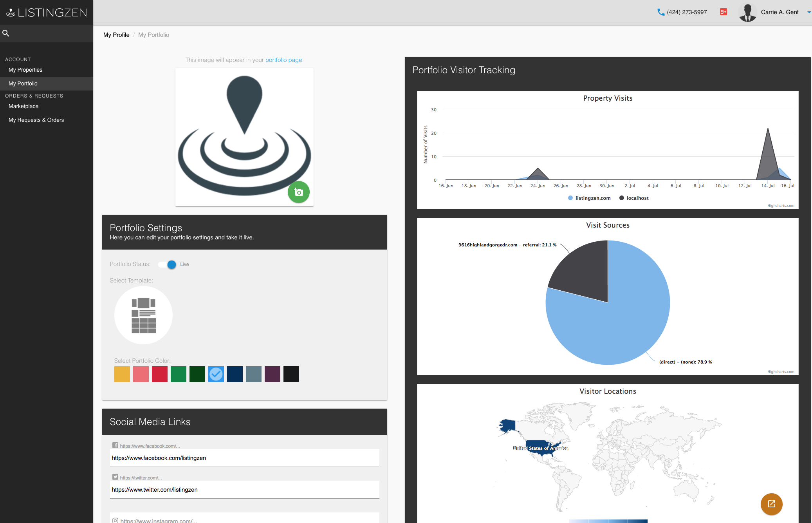Click the orange open-in-new floating button

(x=771, y=504)
